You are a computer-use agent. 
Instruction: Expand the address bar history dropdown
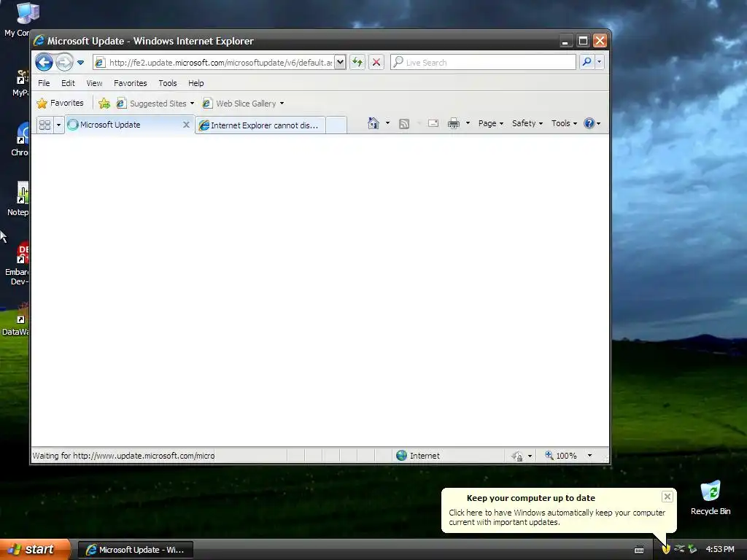(340, 62)
